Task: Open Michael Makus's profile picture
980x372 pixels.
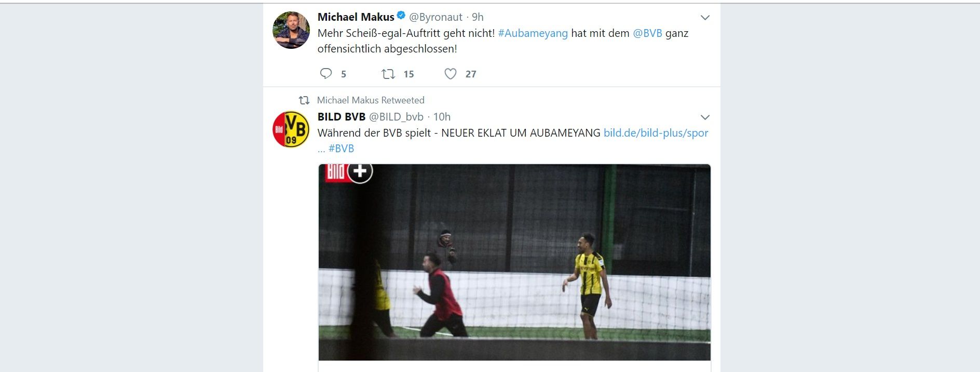Action: point(291,30)
